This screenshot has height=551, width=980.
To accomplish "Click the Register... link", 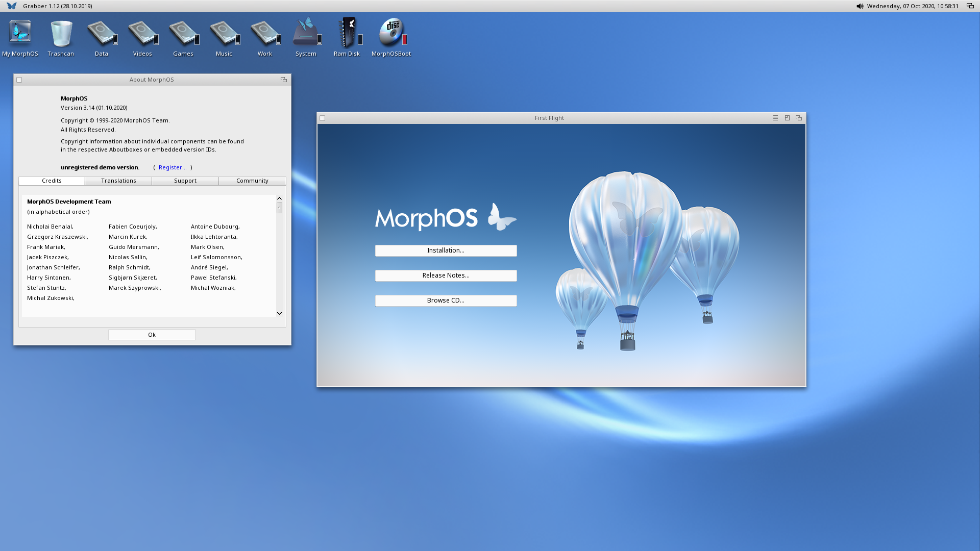I will (x=173, y=167).
